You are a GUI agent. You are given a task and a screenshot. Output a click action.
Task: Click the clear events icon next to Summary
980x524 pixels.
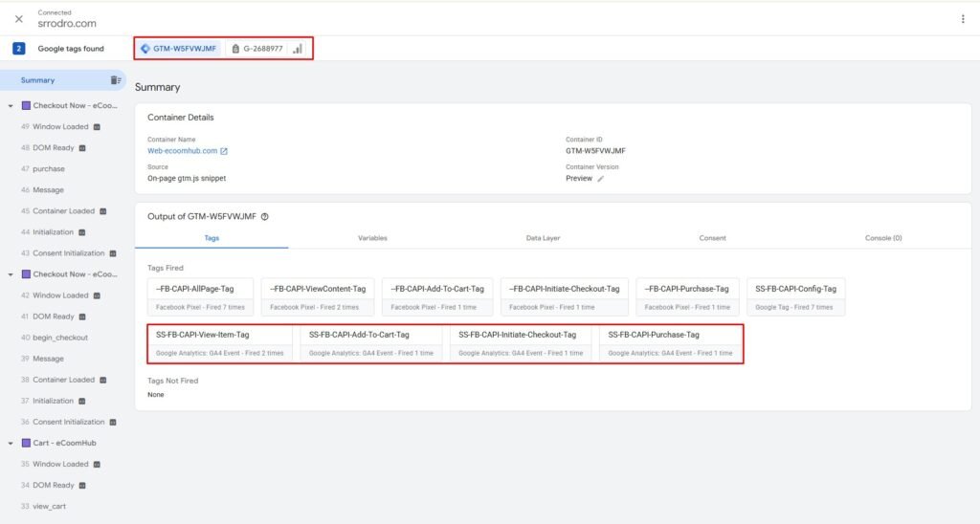116,80
